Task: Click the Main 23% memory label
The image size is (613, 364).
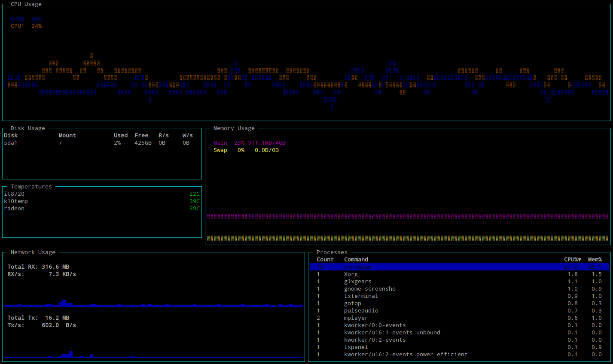Action: point(229,143)
